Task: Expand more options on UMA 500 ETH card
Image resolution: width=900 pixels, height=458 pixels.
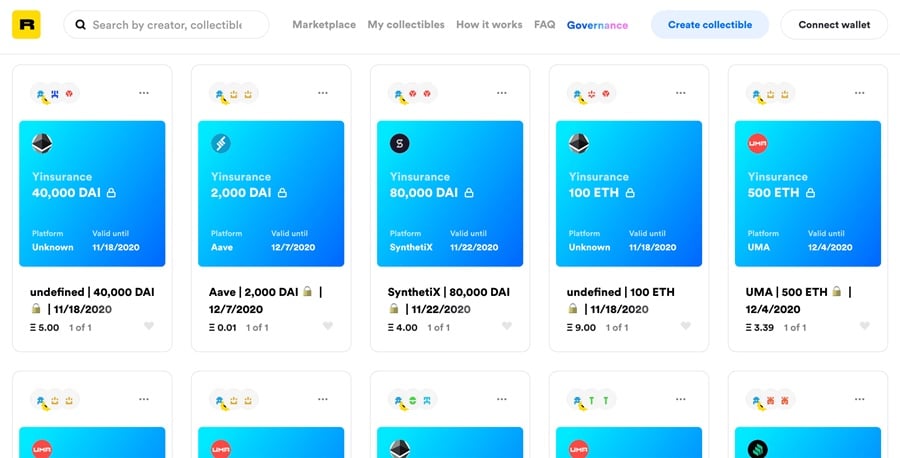Action: [x=859, y=93]
